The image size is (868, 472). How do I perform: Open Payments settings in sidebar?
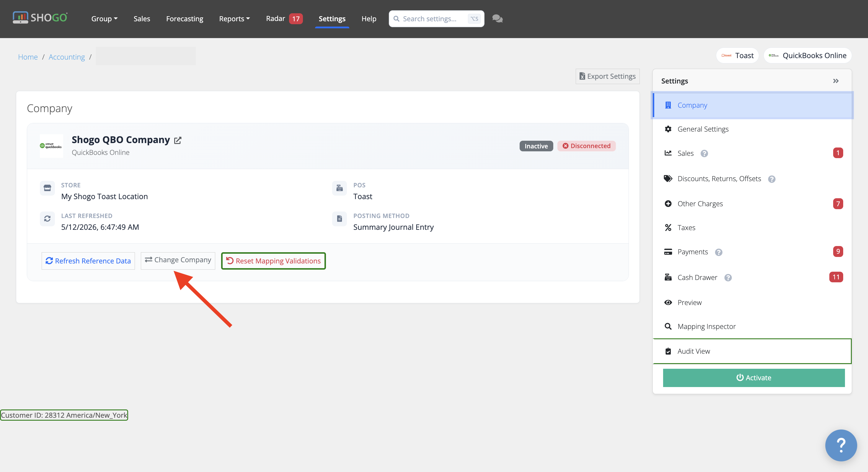[x=752, y=252]
